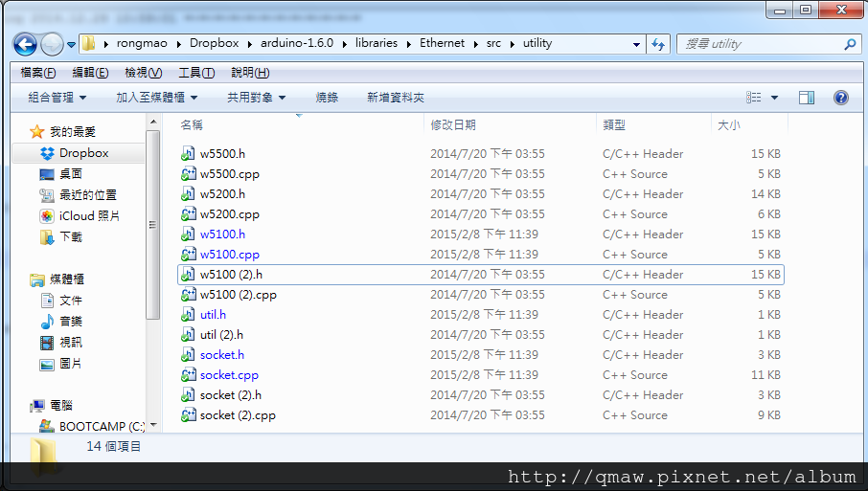Open the 共用對象 dropdown
The image size is (868, 491).
(x=257, y=98)
